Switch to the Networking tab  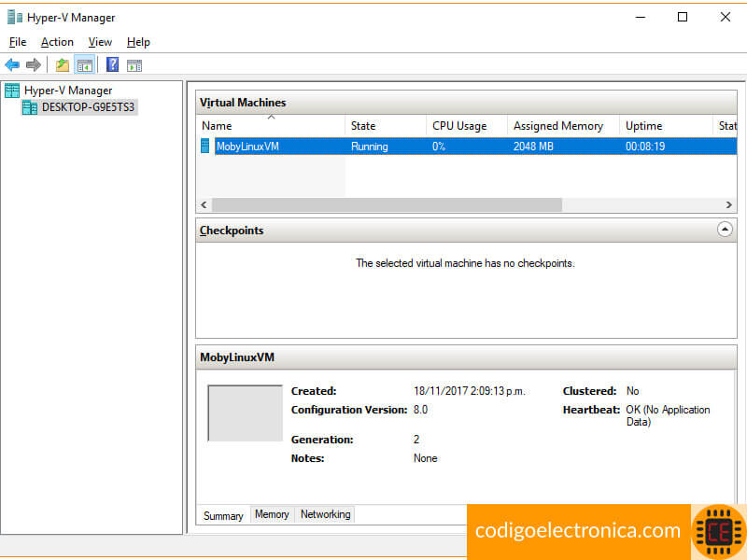pos(325,514)
